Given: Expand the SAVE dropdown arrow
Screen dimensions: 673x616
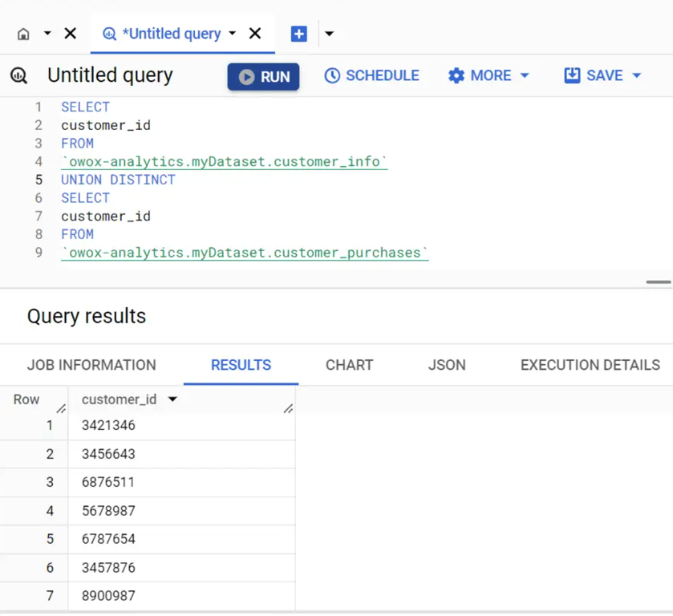Looking at the screenshot, I should (637, 75).
